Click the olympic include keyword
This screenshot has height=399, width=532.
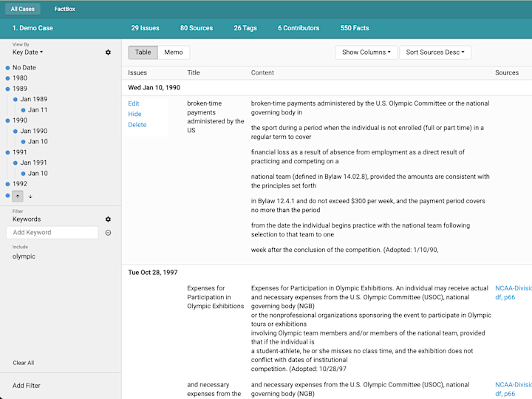pos(24,256)
